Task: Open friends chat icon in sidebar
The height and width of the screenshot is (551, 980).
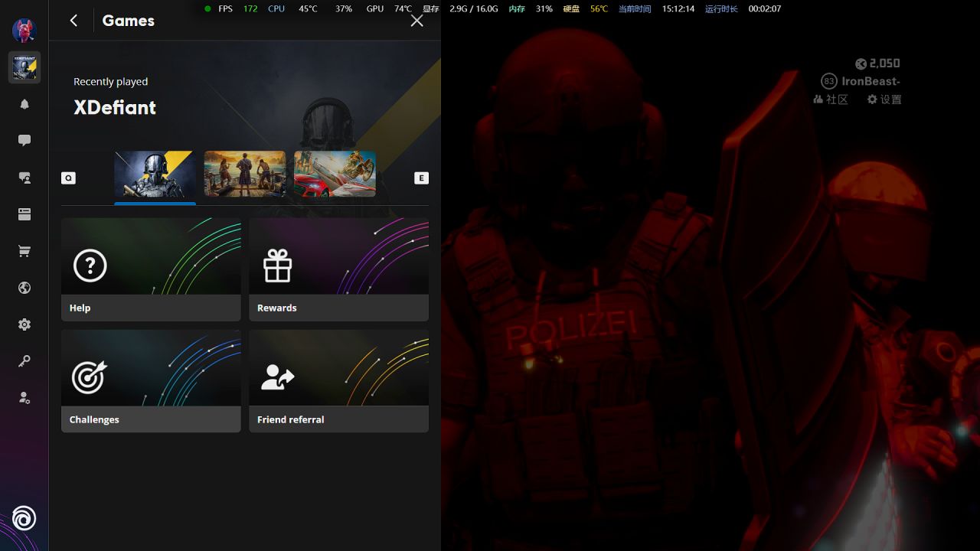Action: (24, 178)
